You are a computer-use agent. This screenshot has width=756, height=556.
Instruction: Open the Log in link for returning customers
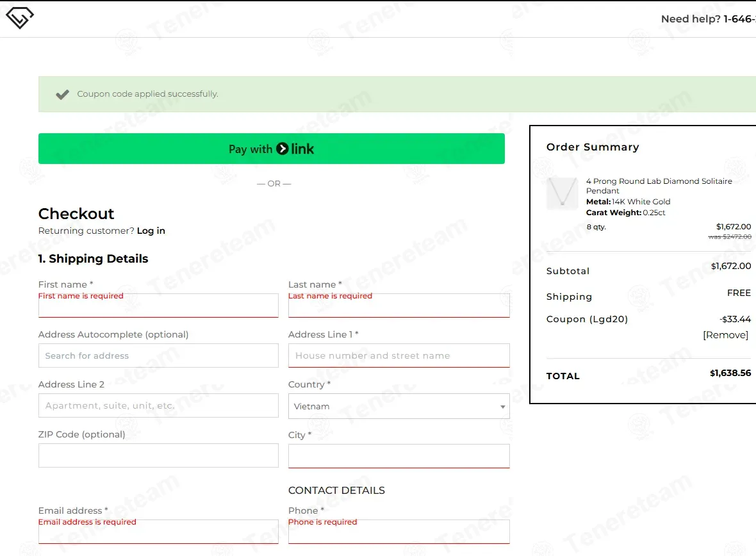151,231
